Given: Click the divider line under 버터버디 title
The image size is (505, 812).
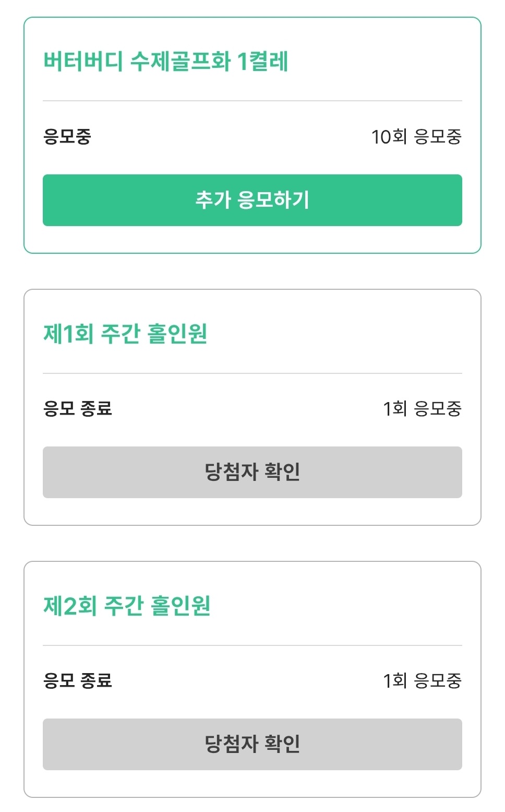Looking at the screenshot, I should click(x=252, y=101).
